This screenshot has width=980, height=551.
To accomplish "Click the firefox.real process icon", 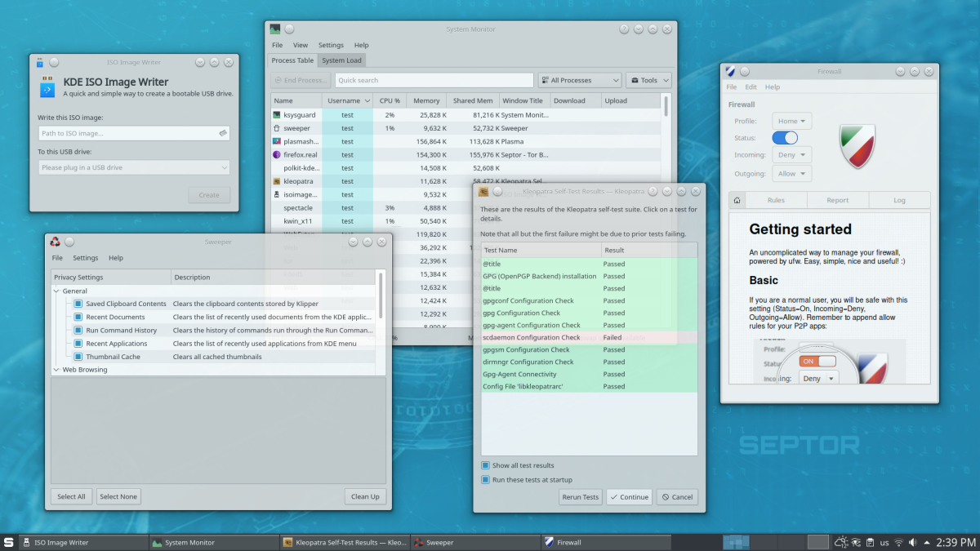I will tap(277, 154).
